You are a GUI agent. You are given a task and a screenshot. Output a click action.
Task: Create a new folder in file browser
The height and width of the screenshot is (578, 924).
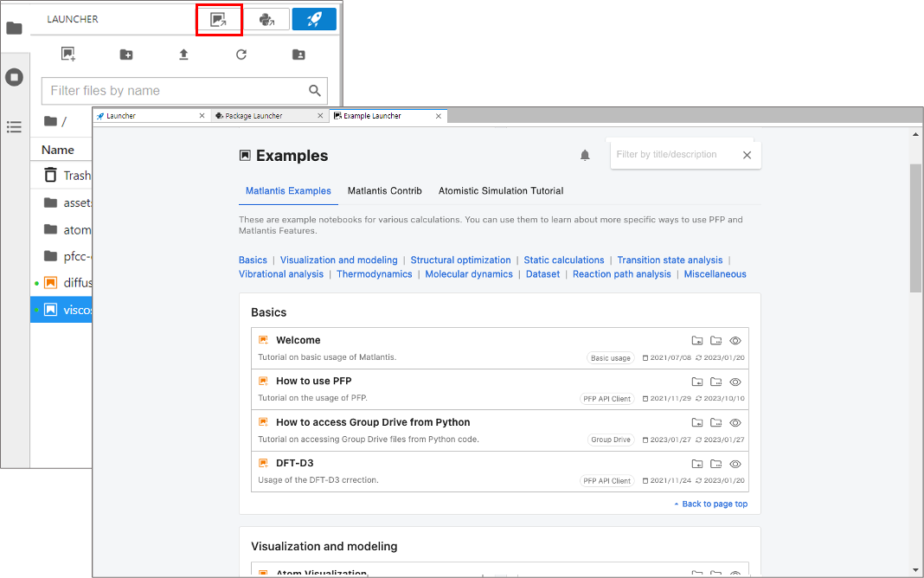(126, 55)
